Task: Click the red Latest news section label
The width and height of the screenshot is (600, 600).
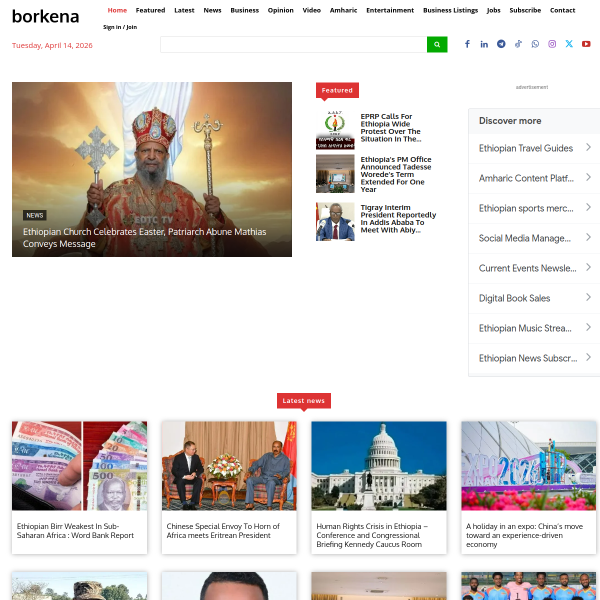Action: pos(304,401)
